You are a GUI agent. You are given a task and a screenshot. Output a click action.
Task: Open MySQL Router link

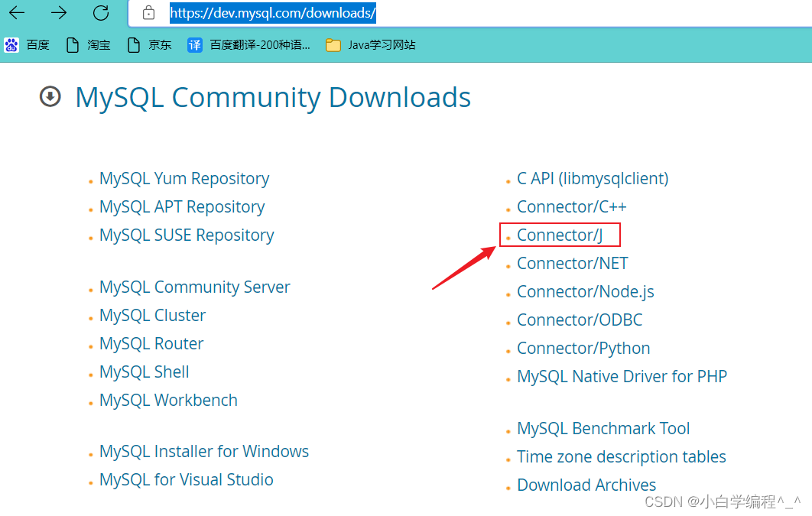point(151,344)
